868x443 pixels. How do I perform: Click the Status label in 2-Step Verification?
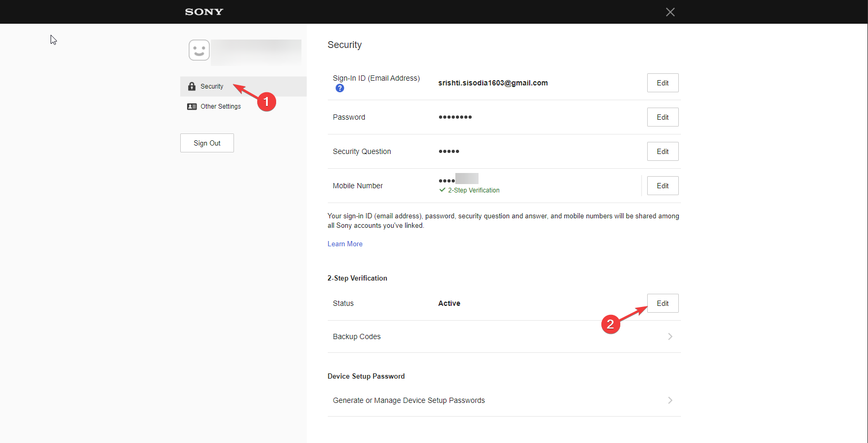click(x=343, y=303)
